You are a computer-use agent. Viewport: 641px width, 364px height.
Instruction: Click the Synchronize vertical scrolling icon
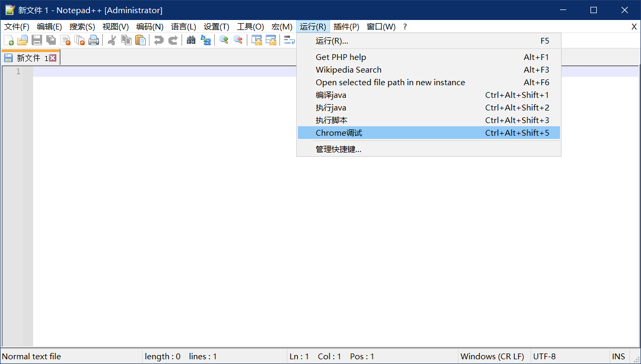256,40
